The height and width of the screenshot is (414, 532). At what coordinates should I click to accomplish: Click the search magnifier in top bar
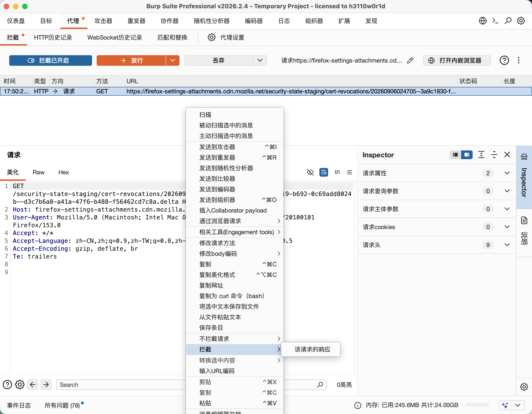508,21
